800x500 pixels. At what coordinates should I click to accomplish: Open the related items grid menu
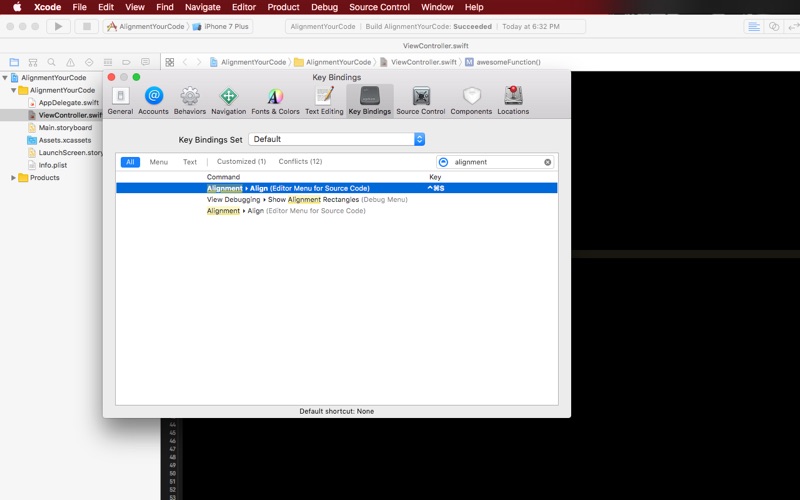(x=170, y=62)
